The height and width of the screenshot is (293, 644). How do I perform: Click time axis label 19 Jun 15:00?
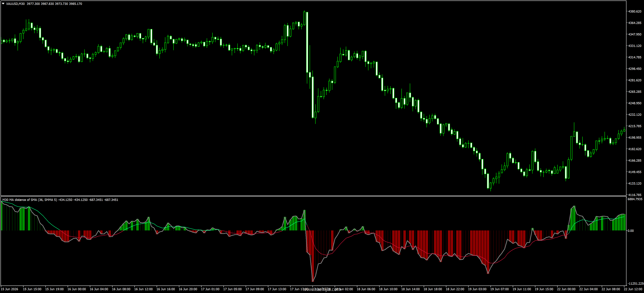click(x=544, y=290)
